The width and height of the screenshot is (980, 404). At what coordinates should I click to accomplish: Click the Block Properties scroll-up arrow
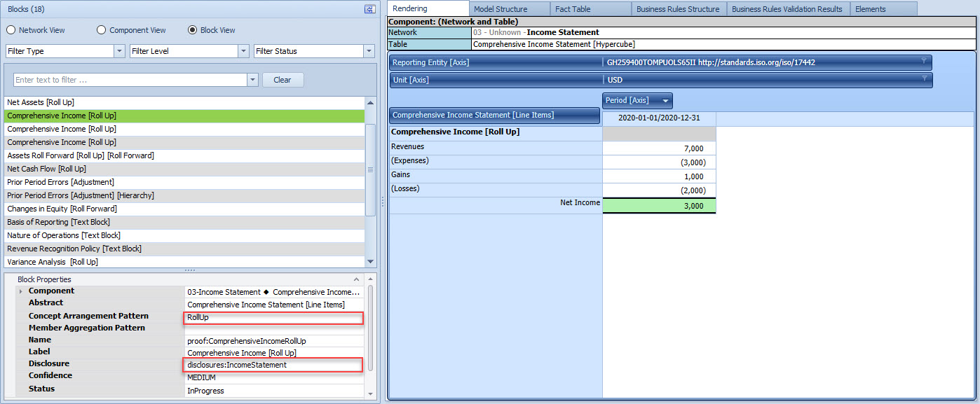[370, 288]
